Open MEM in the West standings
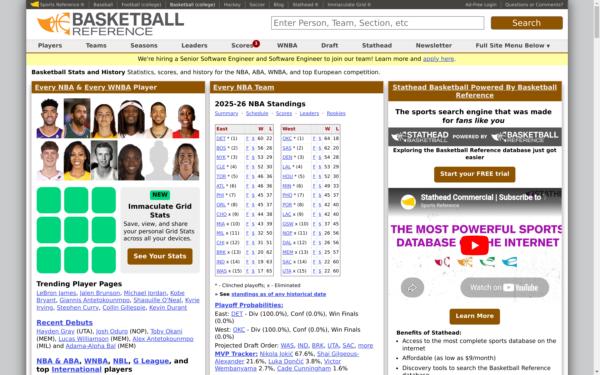Image resolution: width=600 pixels, height=375 pixels. (287, 252)
